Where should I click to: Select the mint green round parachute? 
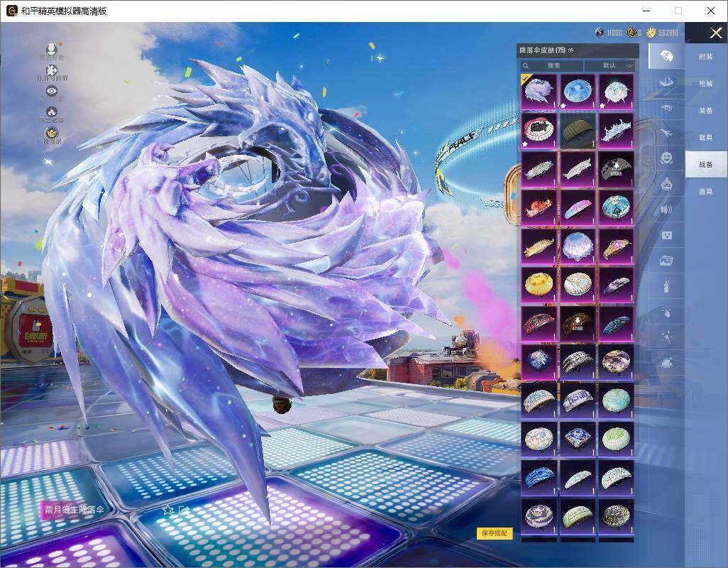pos(616,400)
